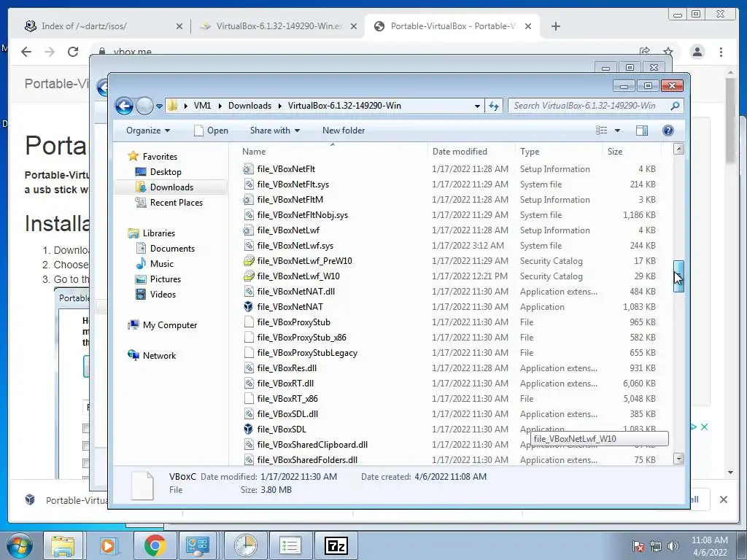Select file_VBoxRes.dll row name
Image resolution: width=747 pixels, height=560 pixels.
[x=287, y=368]
